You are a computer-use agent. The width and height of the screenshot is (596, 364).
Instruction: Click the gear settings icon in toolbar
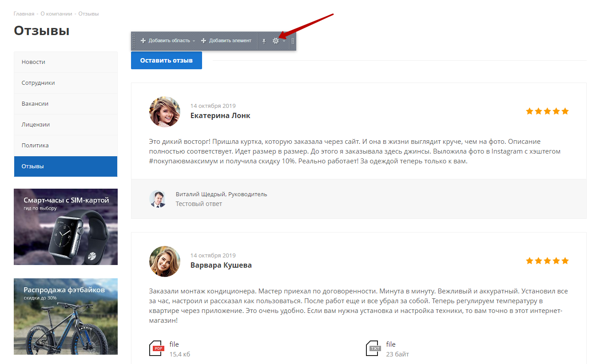[275, 41]
